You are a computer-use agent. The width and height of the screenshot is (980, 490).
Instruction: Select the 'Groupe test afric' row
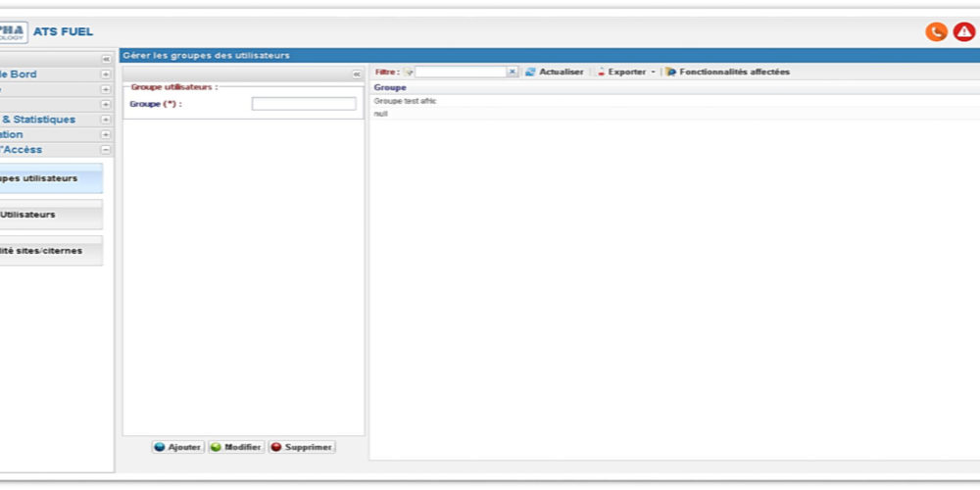(406, 101)
